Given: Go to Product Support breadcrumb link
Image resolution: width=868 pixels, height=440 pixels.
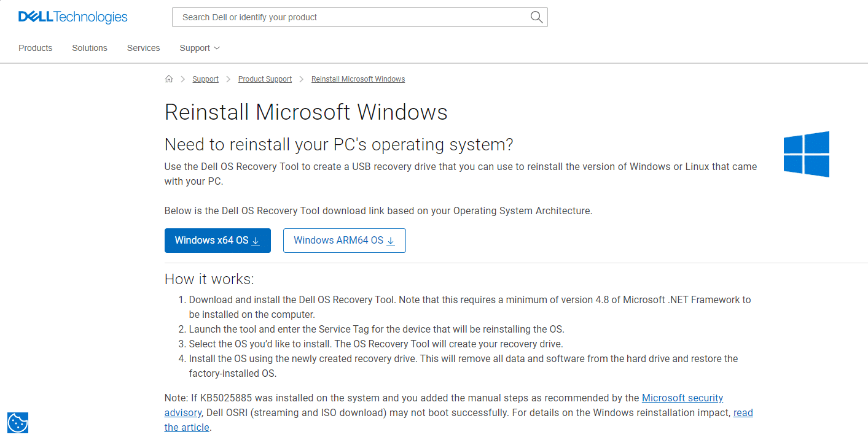Looking at the screenshot, I should click(x=265, y=79).
